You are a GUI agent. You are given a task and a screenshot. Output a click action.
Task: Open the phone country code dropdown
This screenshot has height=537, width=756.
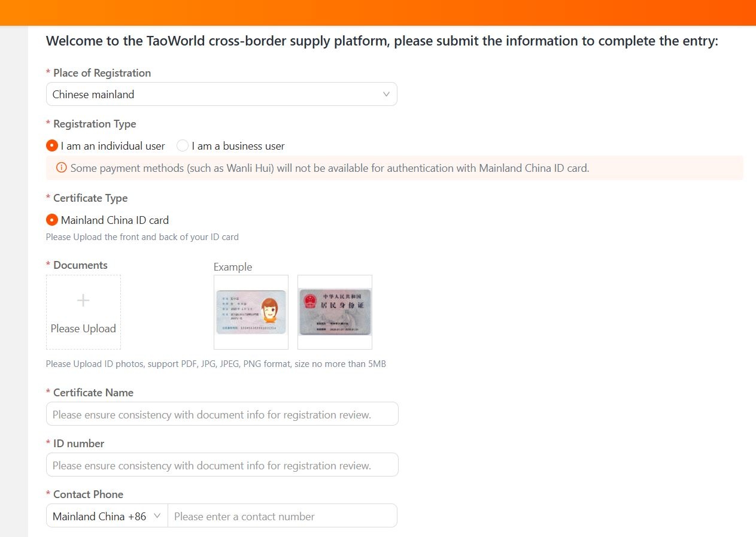tap(107, 516)
